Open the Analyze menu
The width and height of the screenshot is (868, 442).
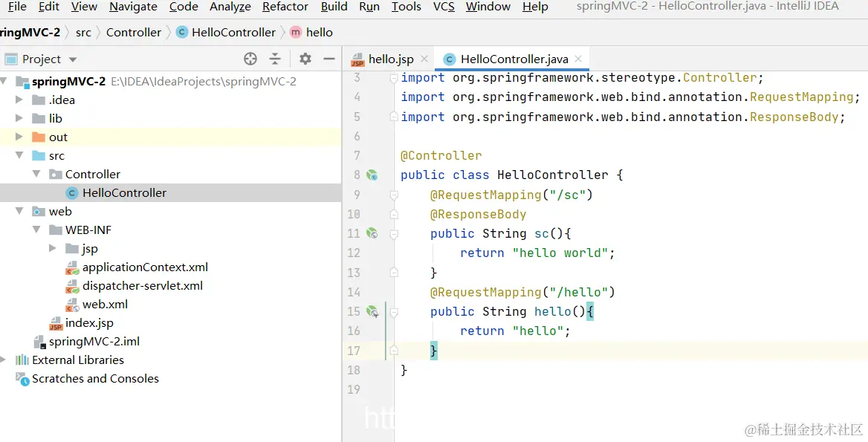point(230,7)
